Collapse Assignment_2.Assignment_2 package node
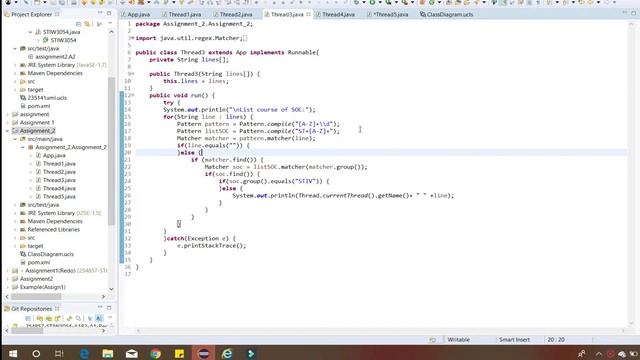Screen dimensions: 640x360 (x=23, y=147)
